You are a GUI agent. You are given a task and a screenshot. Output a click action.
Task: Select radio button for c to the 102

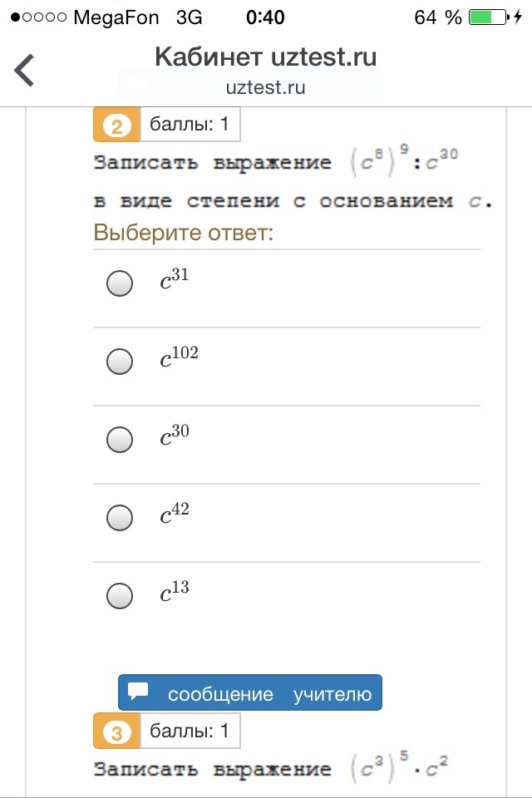[121, 362]
